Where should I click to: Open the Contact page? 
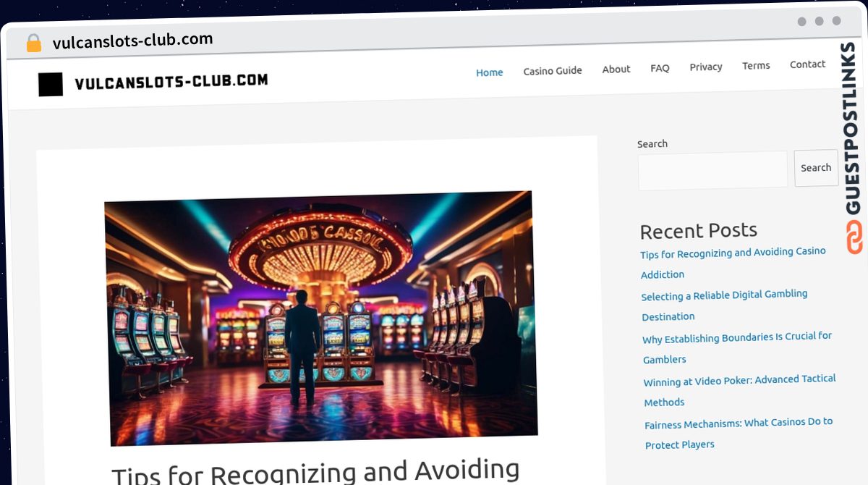(807, 64)
